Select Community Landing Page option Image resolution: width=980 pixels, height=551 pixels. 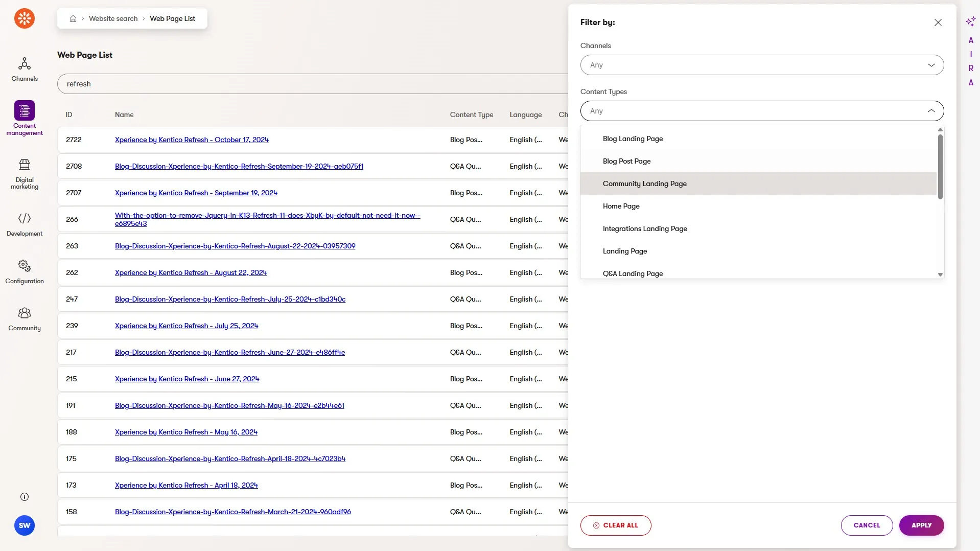tap(758, 183)
